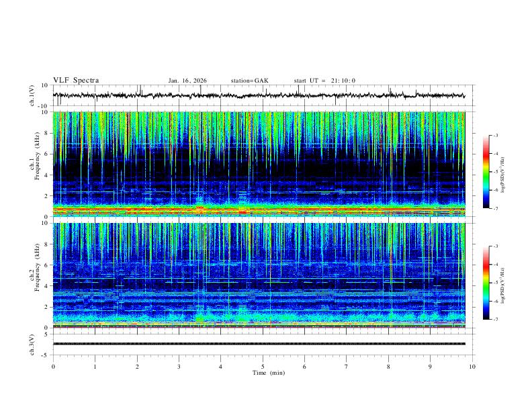Click the time axis tick label "5"
532x411 pixels.
pyautogui.click(x=263, y=367)
